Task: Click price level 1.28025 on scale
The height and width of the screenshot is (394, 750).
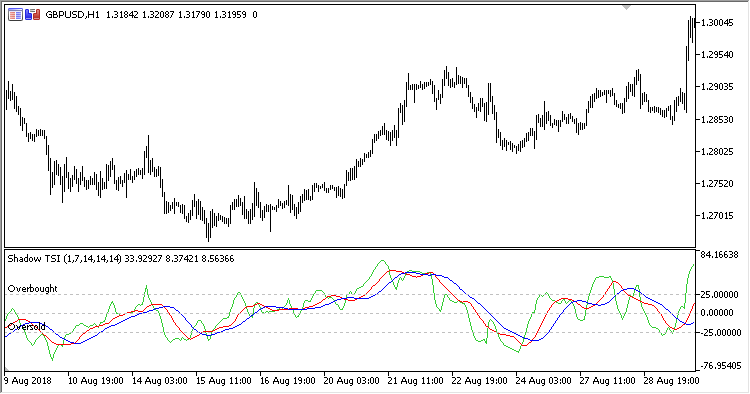Action: click(x=717, y=152)
